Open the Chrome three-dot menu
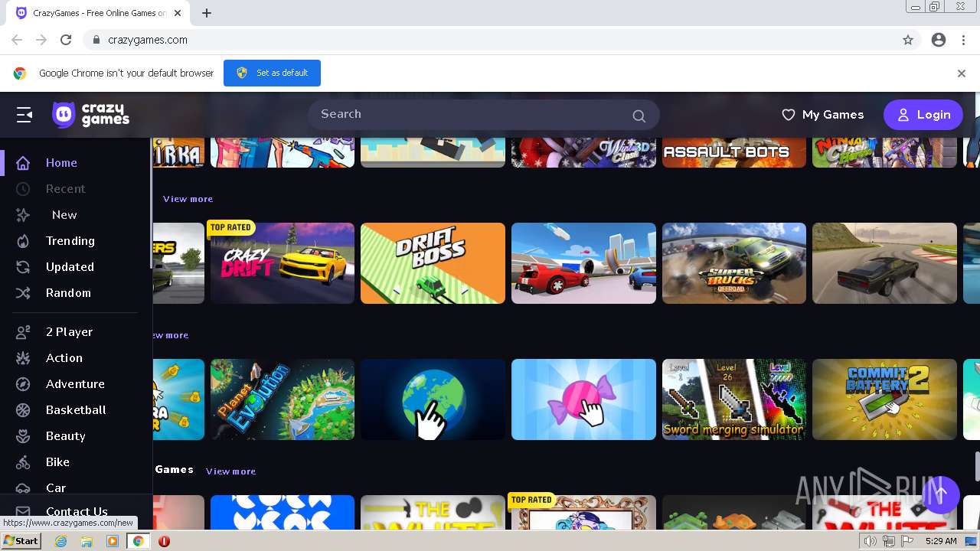The image size is (980, 551). 963,40
